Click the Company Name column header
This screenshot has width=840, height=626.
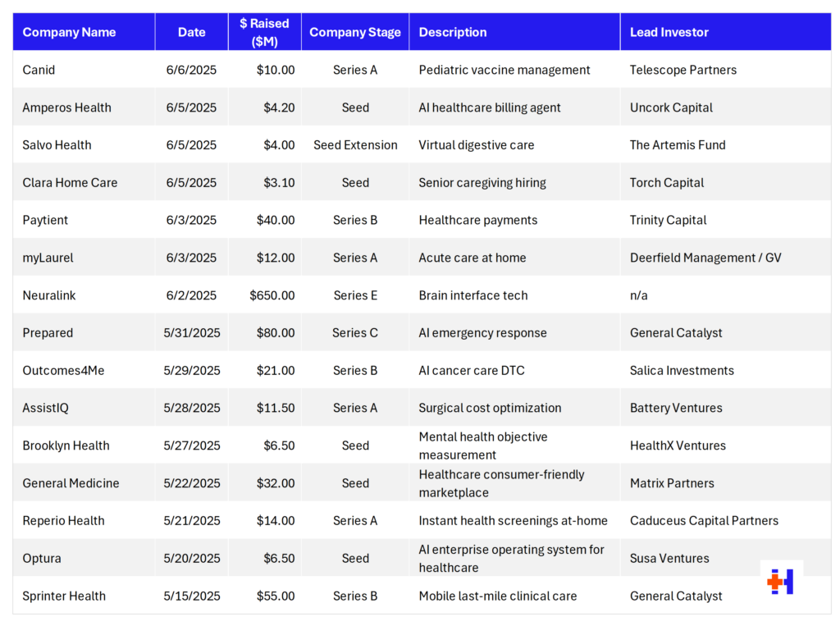(84, 32)
